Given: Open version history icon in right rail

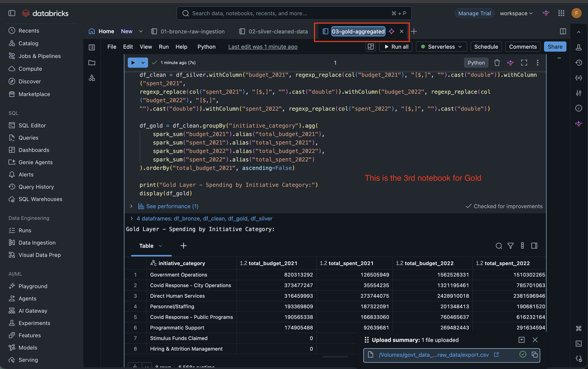Looking at the screenshot, I should (x=578, y=63).
